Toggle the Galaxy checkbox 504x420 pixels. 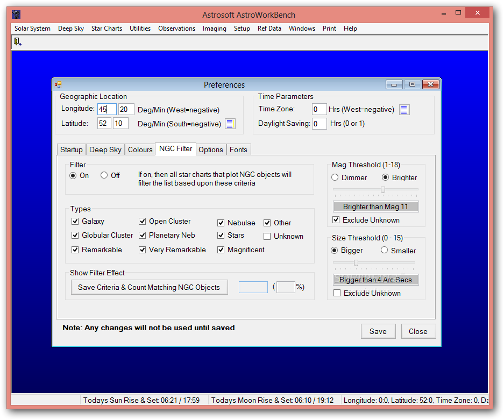pyautogui.click(x=75, y=221)
